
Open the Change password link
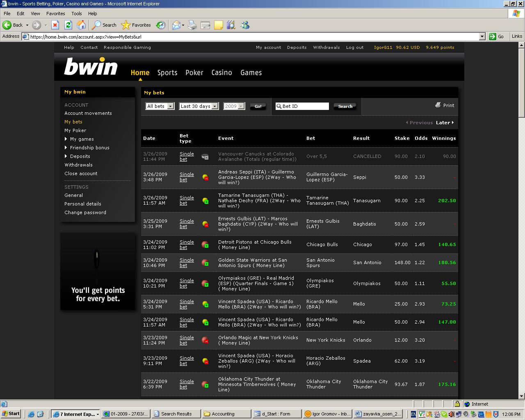85,212
